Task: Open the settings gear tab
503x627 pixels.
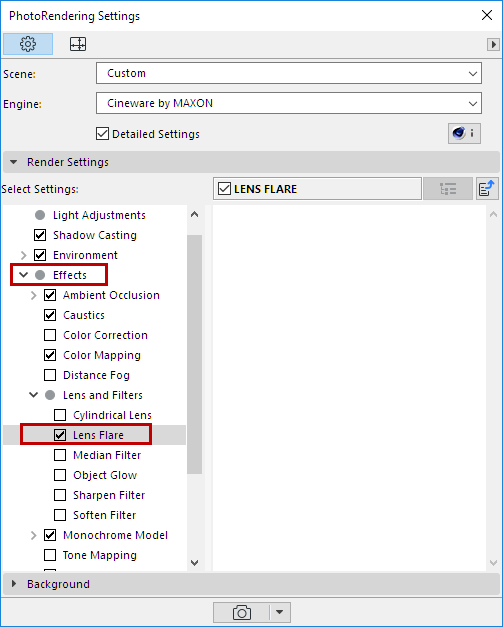Action: [28, 44]
